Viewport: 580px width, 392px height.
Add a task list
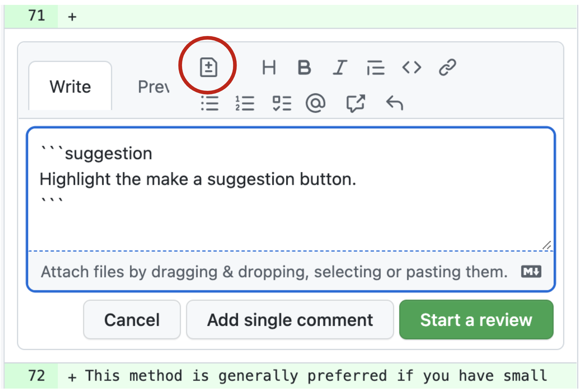[x=282, y=103]
